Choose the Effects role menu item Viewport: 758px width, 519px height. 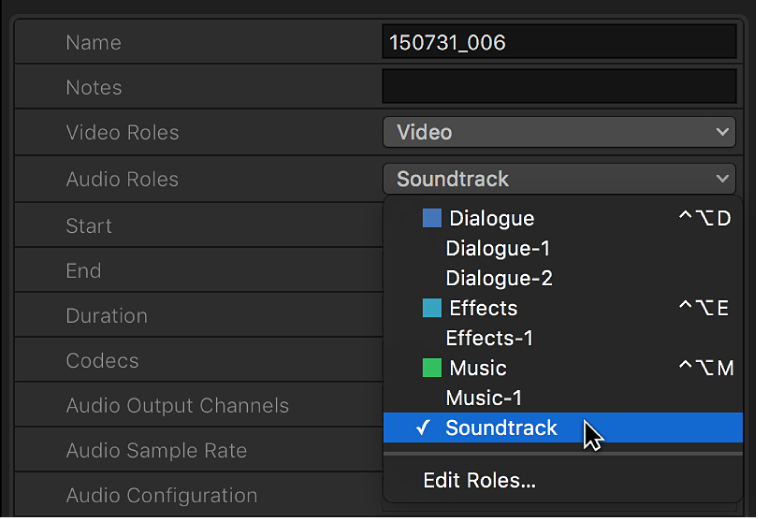point(483,308)
